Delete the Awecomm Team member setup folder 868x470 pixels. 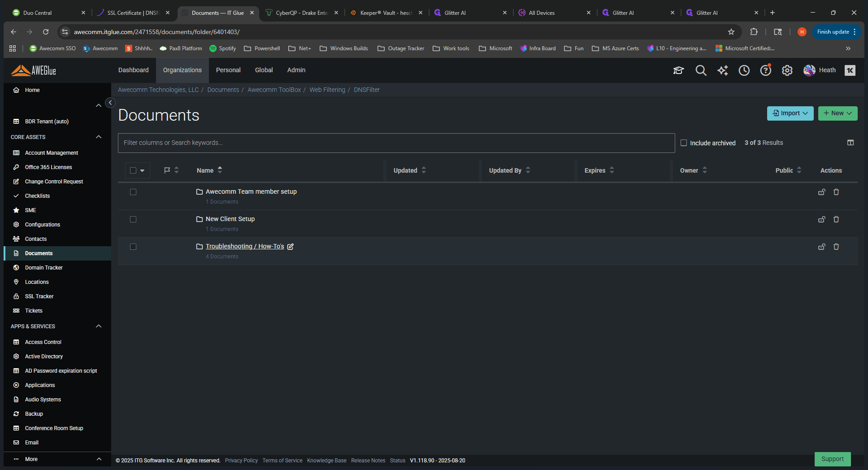(x=836, y=192)
